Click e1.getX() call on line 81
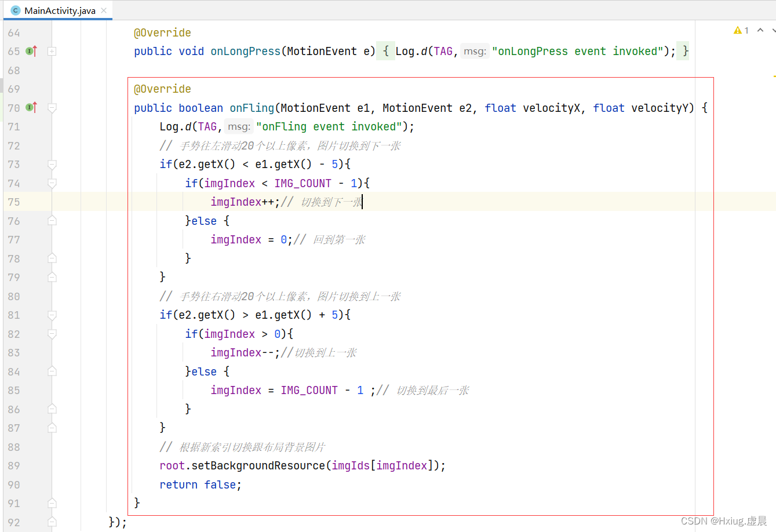 tap(283, 315)
